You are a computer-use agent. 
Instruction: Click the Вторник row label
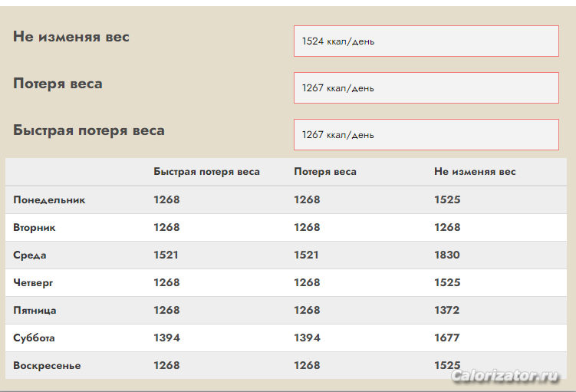pos(35,227)
